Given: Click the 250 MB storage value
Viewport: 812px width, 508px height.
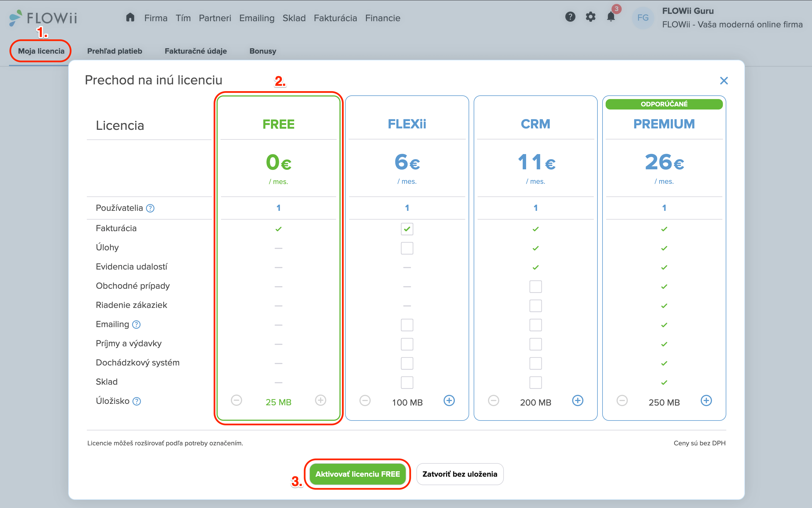Looking at the screenshot, I should [x=664, y=402].
